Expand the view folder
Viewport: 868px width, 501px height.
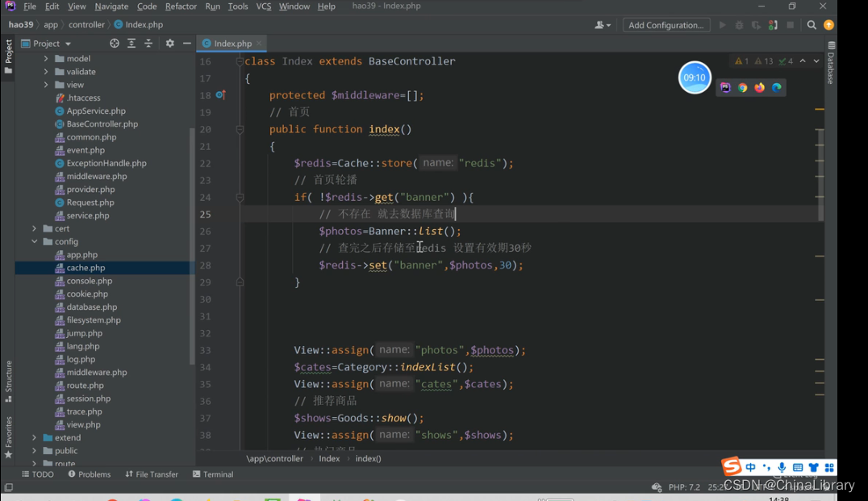point(46,85)
